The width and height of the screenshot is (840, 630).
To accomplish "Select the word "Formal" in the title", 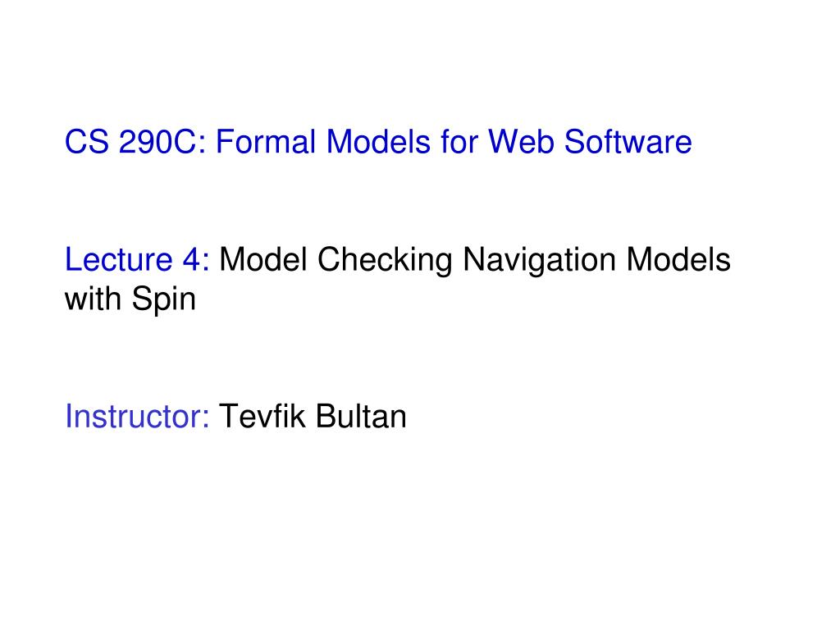I will tap(266, 142).
